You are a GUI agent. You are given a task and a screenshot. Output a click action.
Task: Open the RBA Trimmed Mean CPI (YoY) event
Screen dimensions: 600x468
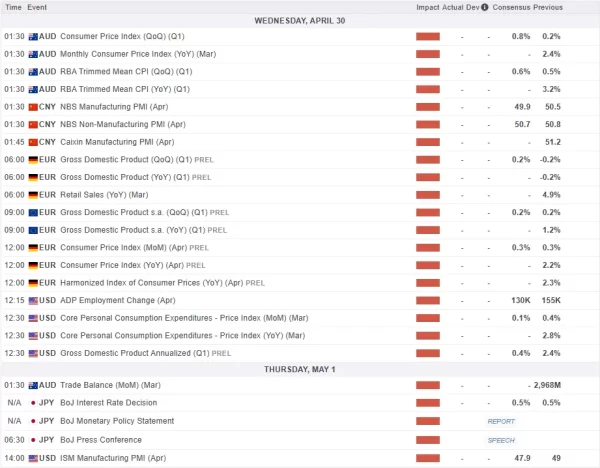click(125, 89)
